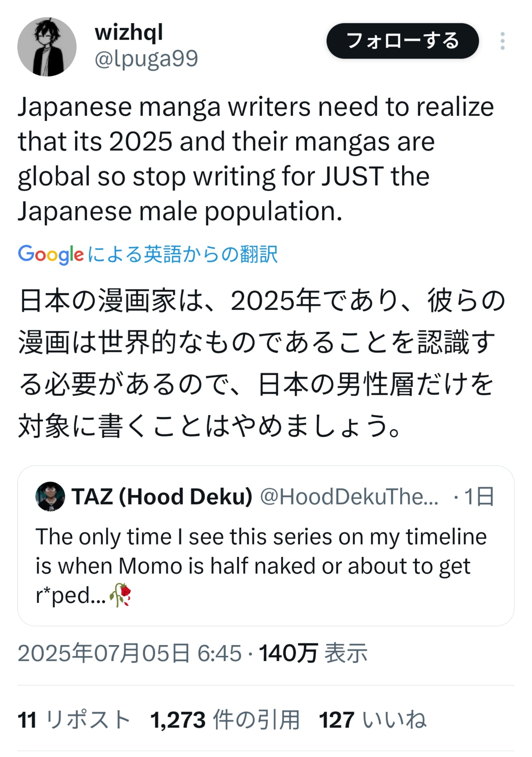Open wizhql's profile avatar
Viewport: 532px width, 757px height.
tap(47, 47)
